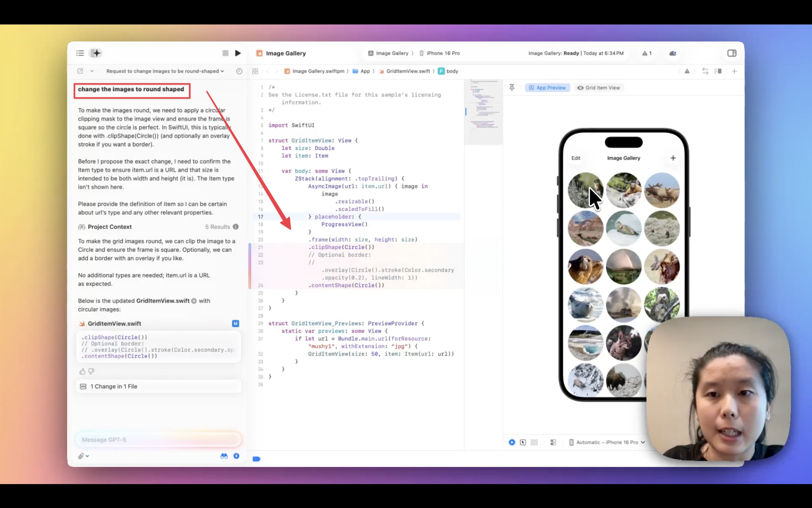
Task: Open the 1 Change in 1 File summary
Action: tap(158, 387)
